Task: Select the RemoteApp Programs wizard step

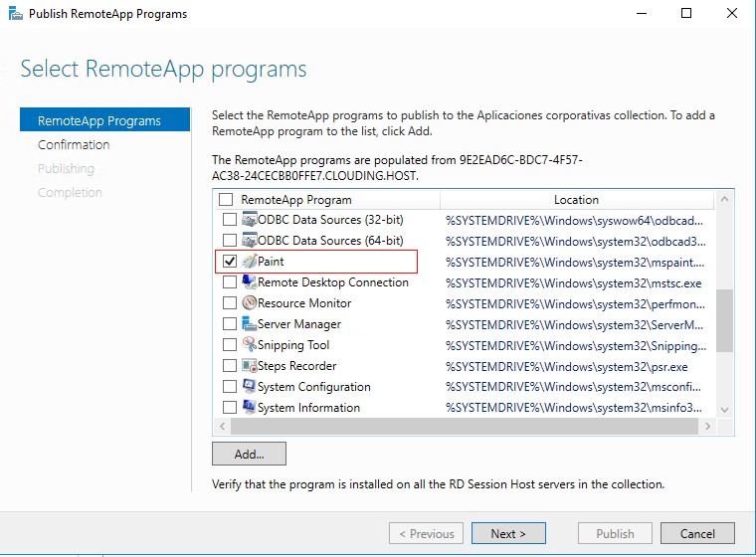Action: tap(104, 120)
